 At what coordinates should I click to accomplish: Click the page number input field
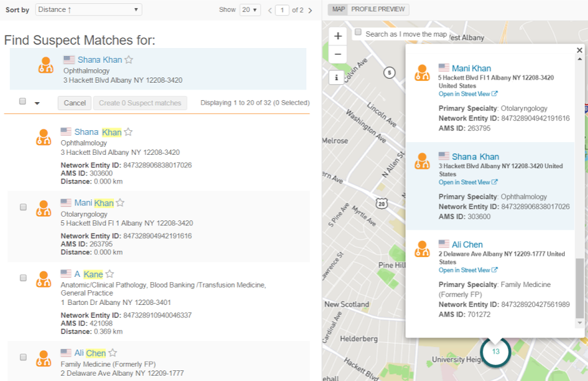(x=283, y=10)
